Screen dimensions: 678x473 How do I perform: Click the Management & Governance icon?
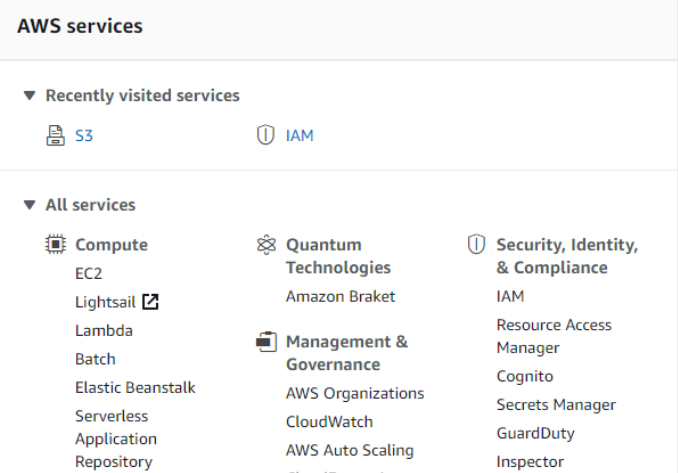[265, 342]
